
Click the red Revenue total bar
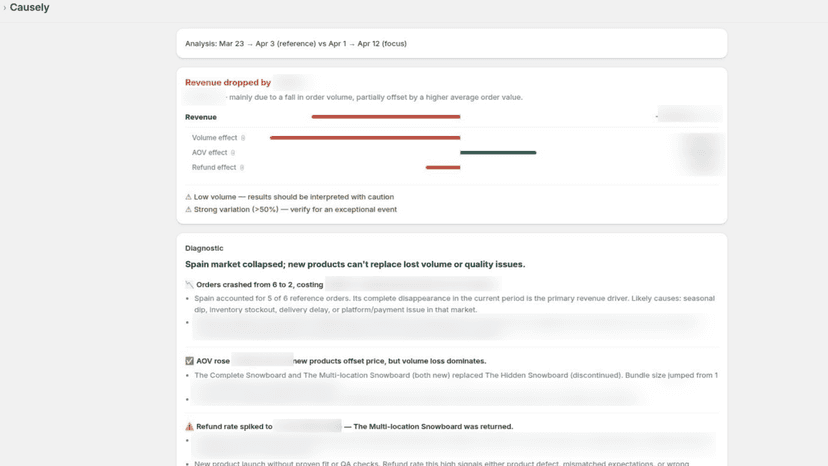click(x=386, y=117)
